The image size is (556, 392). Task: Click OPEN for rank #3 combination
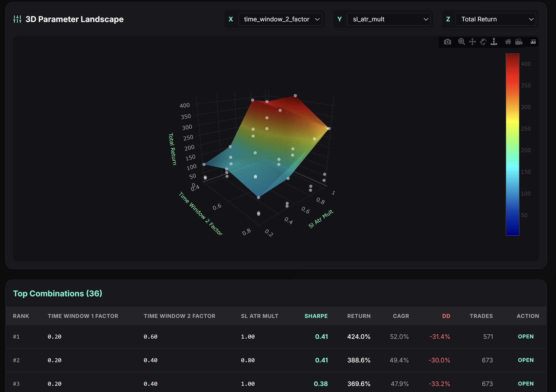pos(525,384)
